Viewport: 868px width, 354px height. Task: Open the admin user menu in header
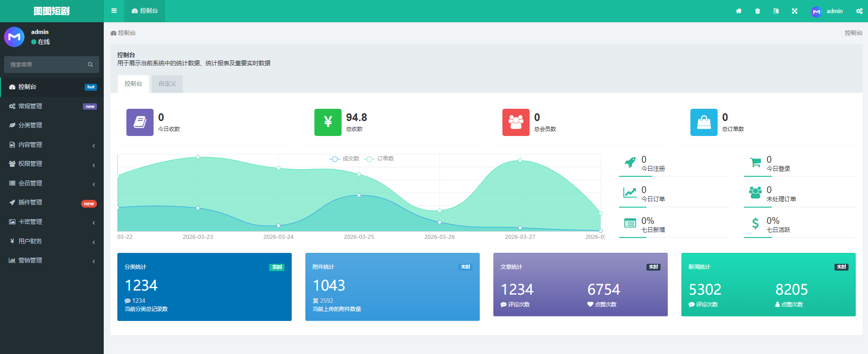point(827,11)
